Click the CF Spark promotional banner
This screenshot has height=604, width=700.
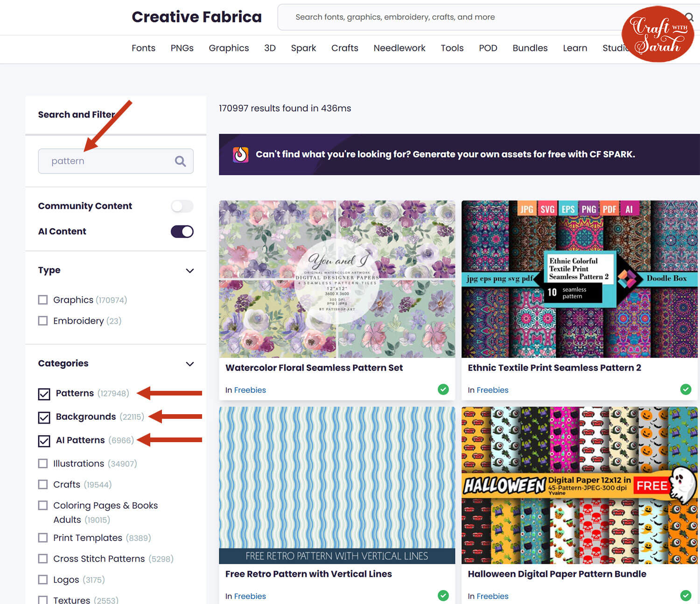(459, 154)
